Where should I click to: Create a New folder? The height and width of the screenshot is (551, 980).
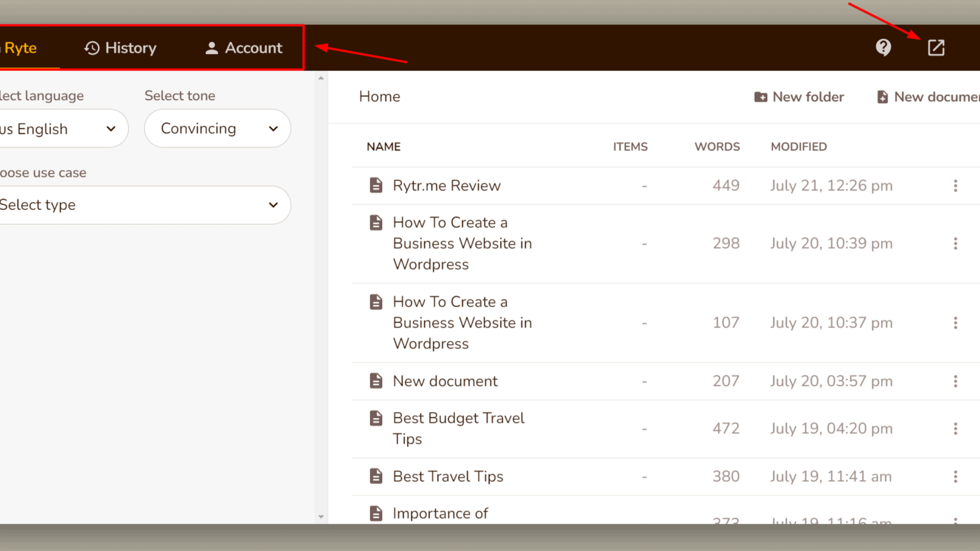click(799, 97)
